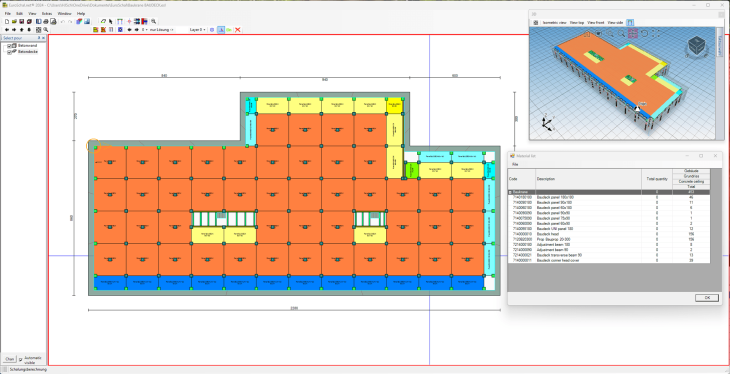Click OK in the Material list dialog
Screen dimensions: 730x374
click(707, 298)
